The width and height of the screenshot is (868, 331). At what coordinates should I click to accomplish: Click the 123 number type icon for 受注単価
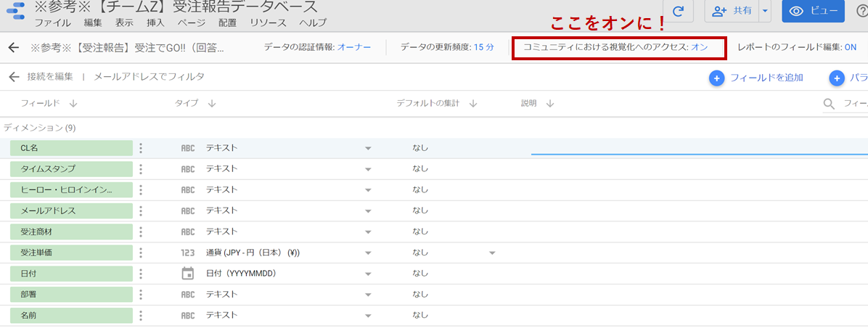[188, 253]
